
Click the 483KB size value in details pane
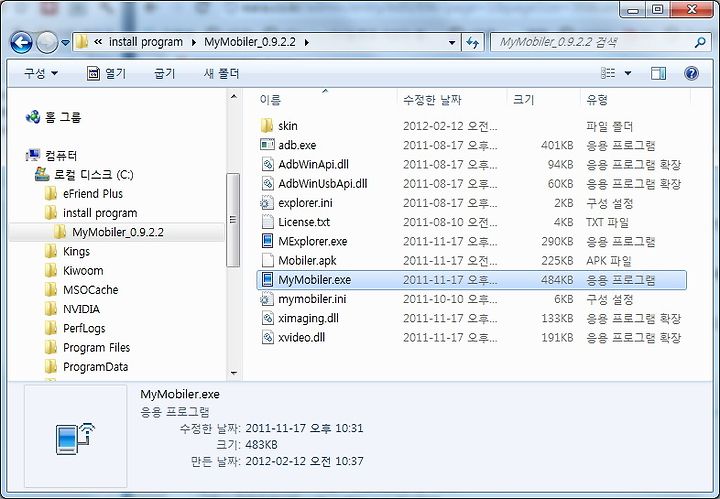(x=261, y=444)
